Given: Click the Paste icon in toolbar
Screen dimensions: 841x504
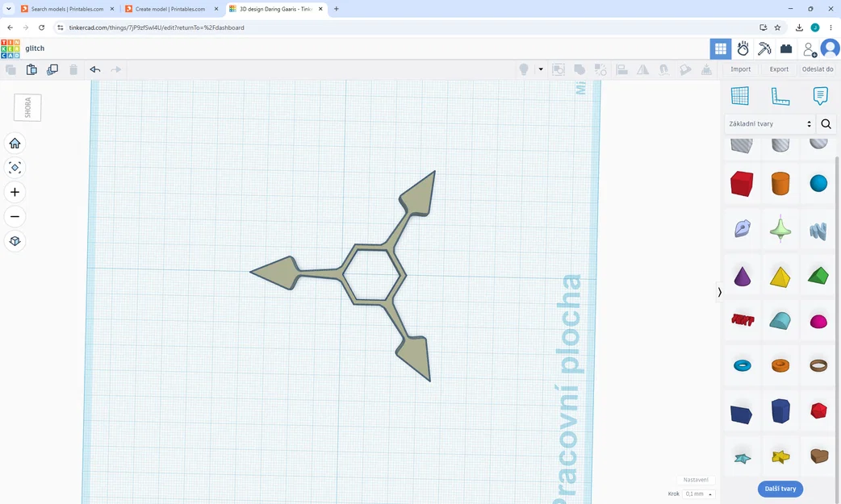Looking at the screenshot, I should [31, 69].
